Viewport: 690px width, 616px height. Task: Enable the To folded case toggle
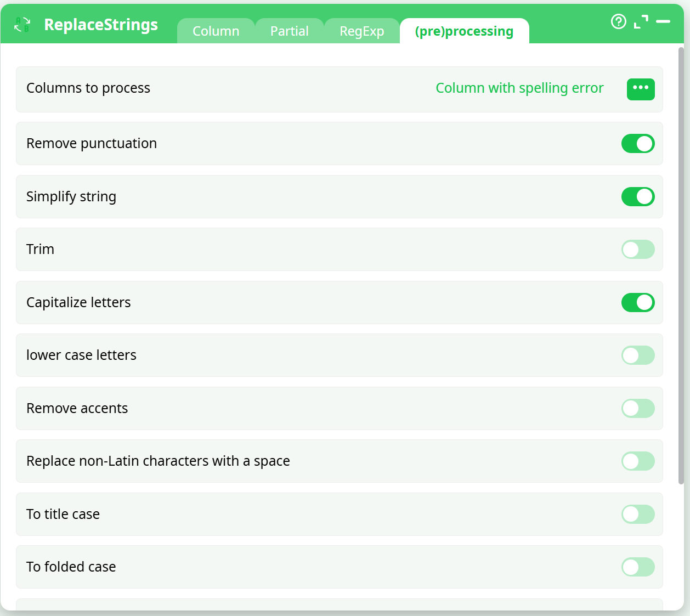pyautogui.click(x=638, y=567)
